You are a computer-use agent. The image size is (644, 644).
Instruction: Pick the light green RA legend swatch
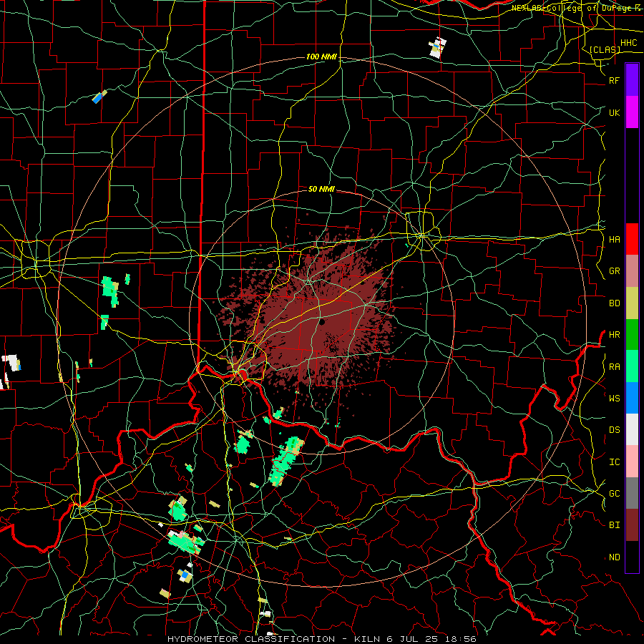(632, 366)
